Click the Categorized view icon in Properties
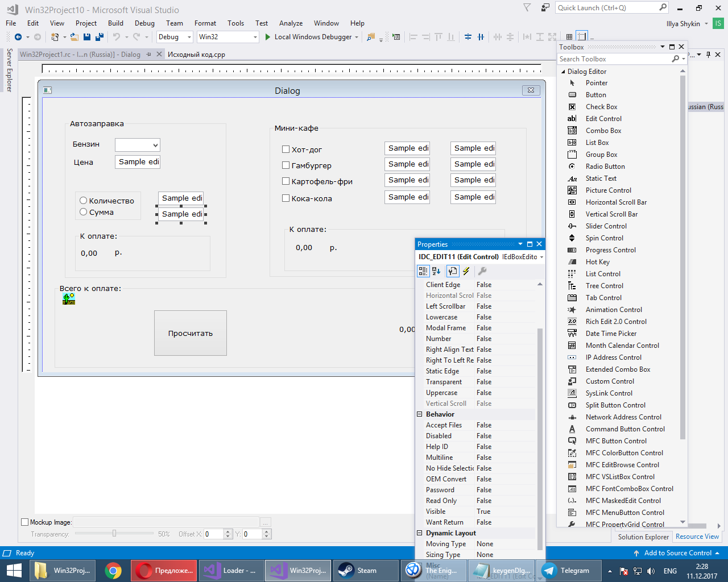The height and width of the screenshot is (582, 728). (x=423, y=271)
